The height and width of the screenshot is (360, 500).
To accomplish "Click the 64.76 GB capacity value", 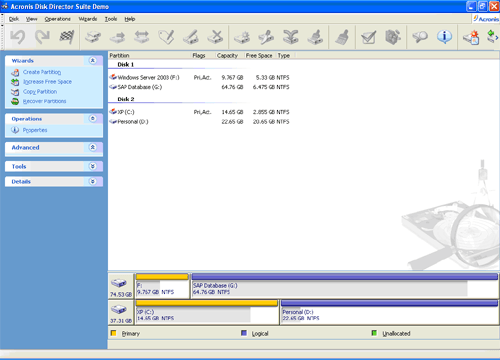I will tap(232, 87).
